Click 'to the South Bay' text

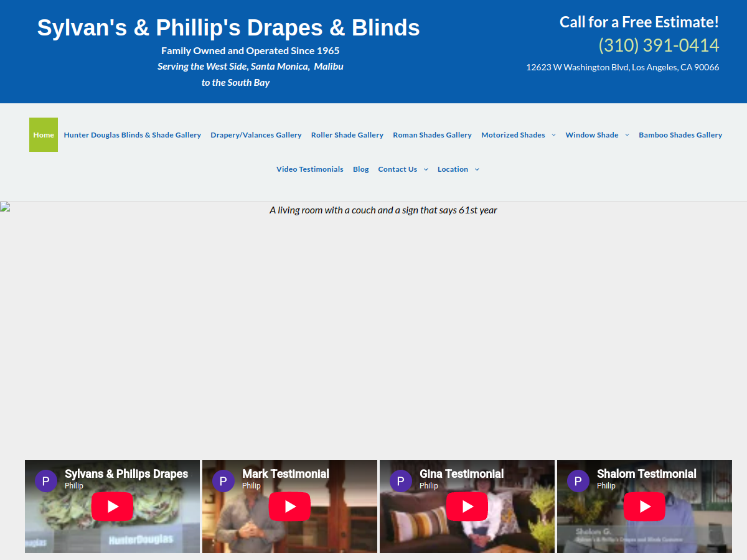point(235,82)
